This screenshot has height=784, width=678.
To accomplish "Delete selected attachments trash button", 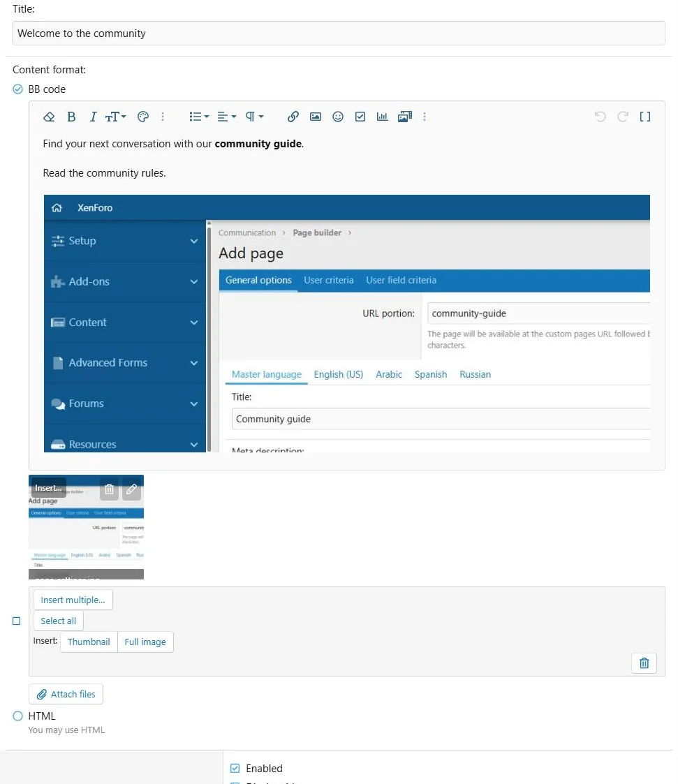I will click(x=644, y=663).
